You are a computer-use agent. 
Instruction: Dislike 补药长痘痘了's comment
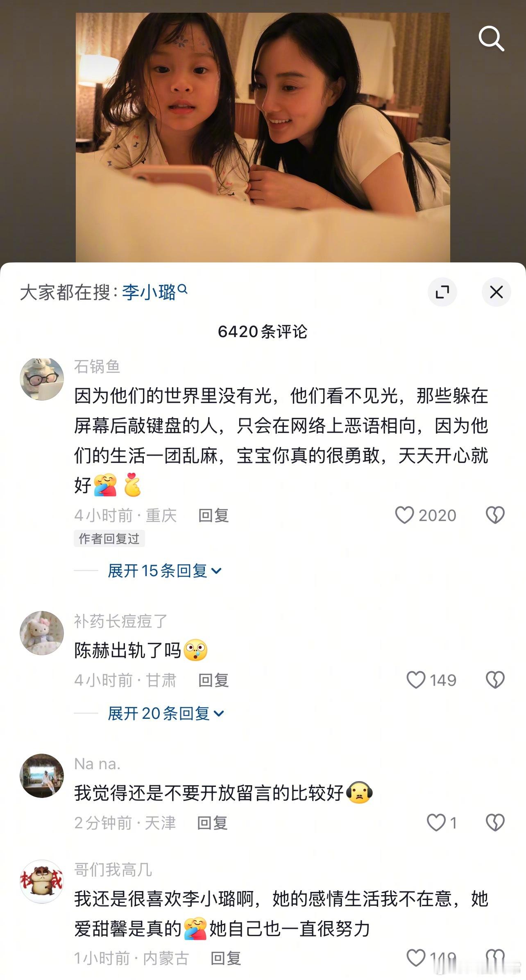click(x=495, y=680)
